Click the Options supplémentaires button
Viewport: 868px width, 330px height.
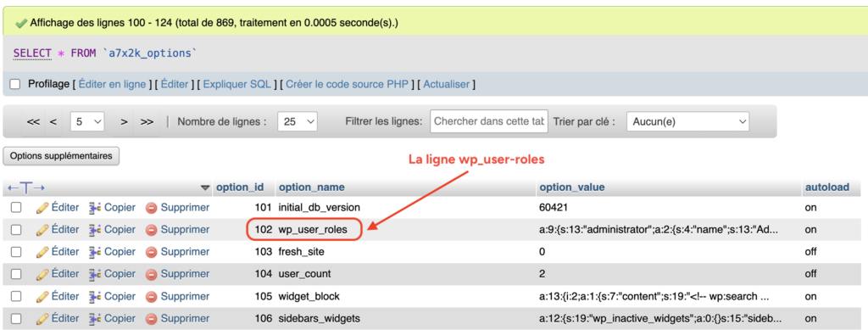pyautogui.click(x=61, y=156)
